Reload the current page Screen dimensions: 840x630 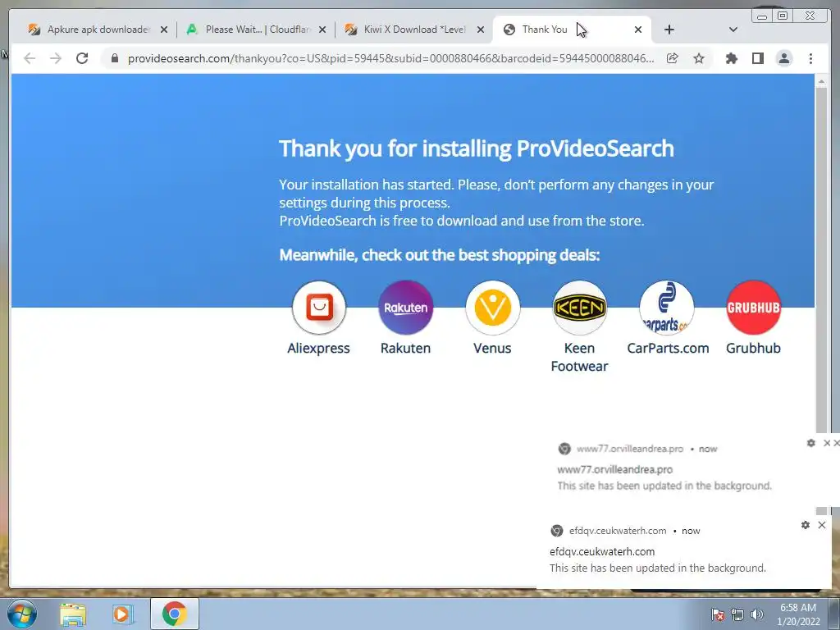[82, 58]
